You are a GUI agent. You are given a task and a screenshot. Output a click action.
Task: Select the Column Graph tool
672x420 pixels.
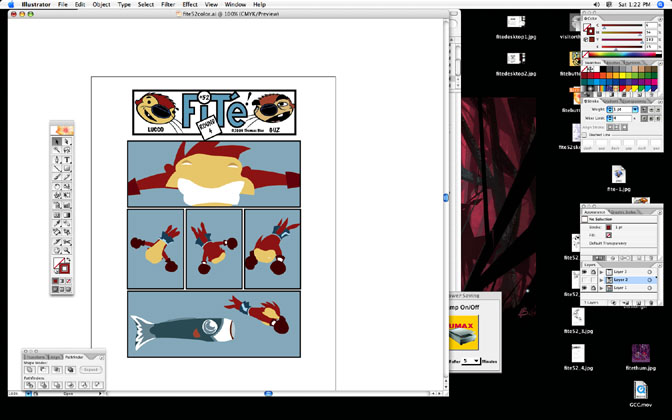pyautogui.click(x=67, y=205)
